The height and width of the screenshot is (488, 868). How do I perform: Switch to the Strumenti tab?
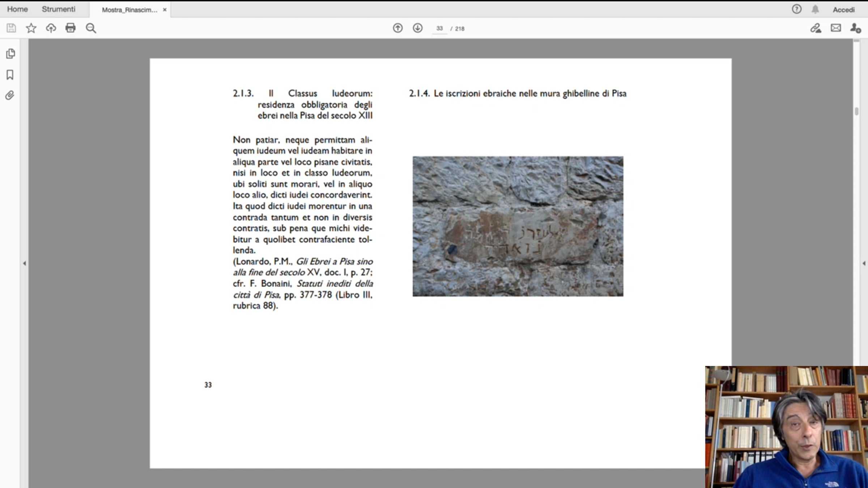pyautogui.click(x=59, y=9)
